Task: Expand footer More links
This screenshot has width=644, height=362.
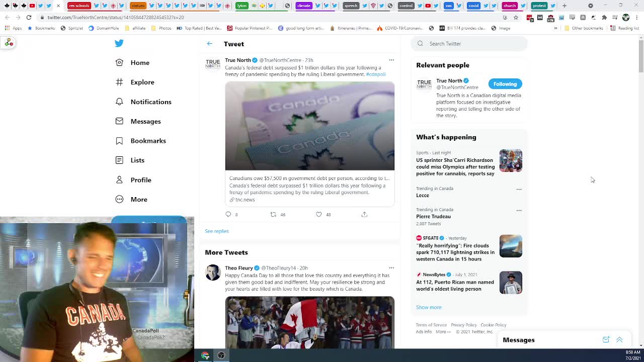Action: point(443,332)
